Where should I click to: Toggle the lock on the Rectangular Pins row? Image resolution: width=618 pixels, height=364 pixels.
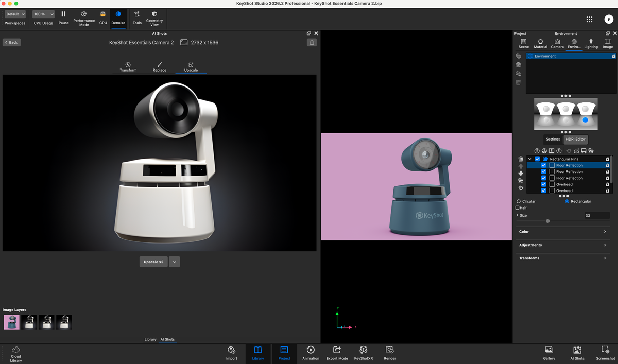point(607,159)
